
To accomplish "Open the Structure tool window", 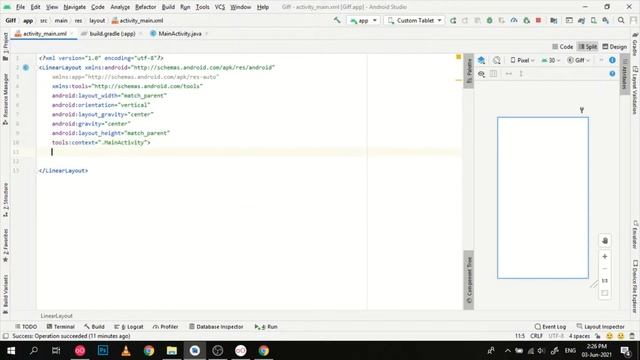I will 5,200.
